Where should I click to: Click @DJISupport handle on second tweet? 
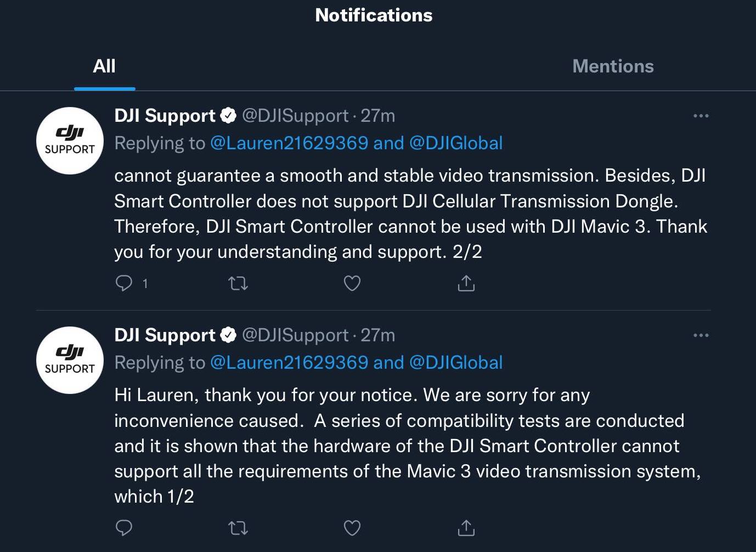[295, 335]
